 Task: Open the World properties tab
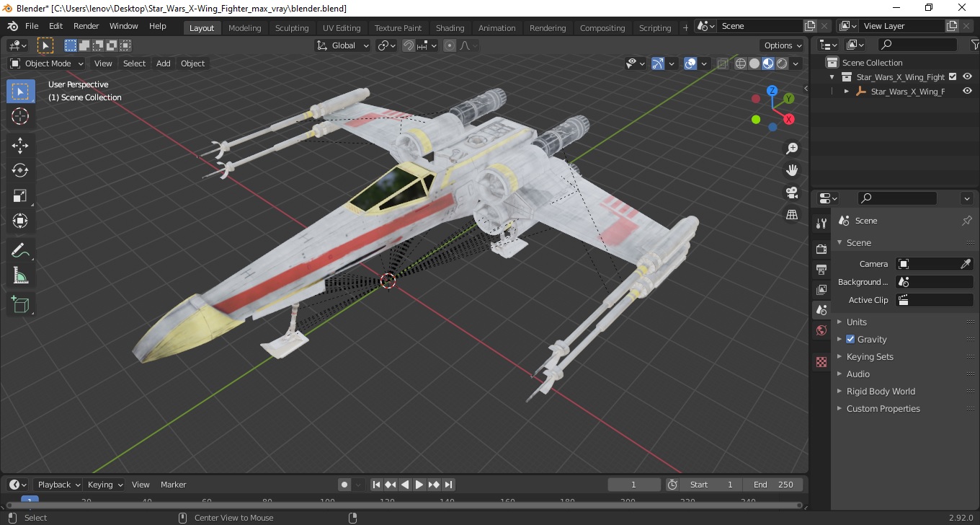821,330
